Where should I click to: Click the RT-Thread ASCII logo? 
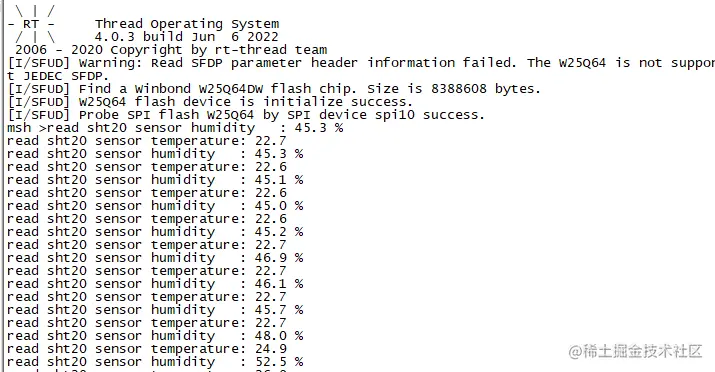[31, 24]
